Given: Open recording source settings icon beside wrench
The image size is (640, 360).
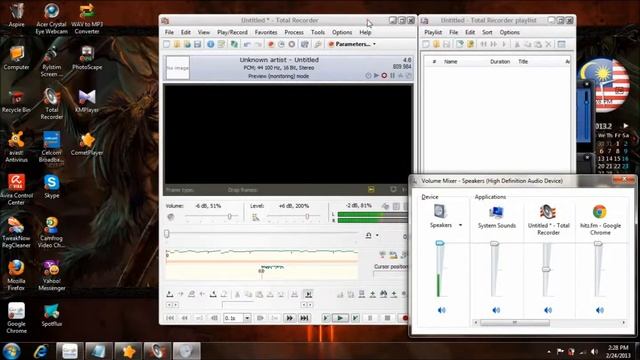Looking at the screenshot, I should pyautogui.click(x=304, y=44).
